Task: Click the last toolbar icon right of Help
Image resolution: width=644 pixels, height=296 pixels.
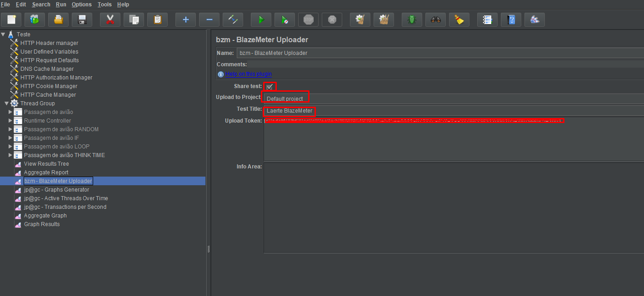Action: click(x=534, y=20)
